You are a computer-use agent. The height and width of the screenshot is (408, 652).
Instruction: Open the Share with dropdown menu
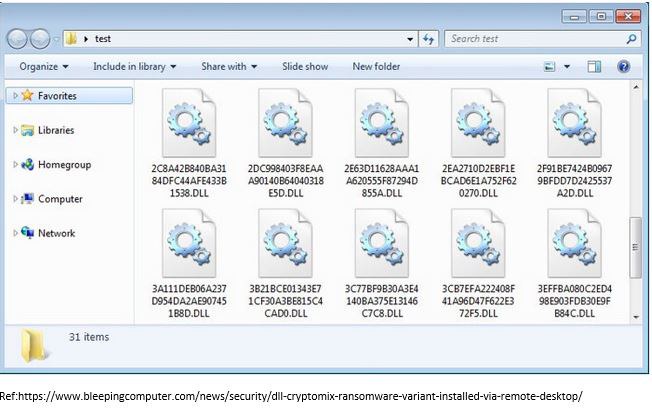point(228,67)
